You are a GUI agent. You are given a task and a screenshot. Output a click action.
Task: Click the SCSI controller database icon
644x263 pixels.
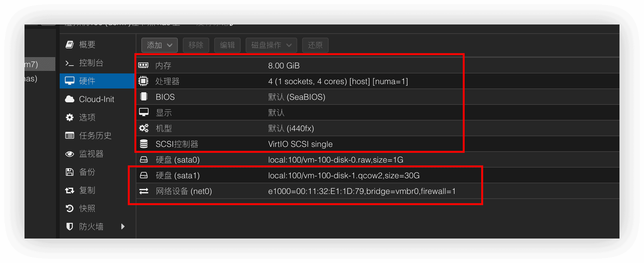144,144
